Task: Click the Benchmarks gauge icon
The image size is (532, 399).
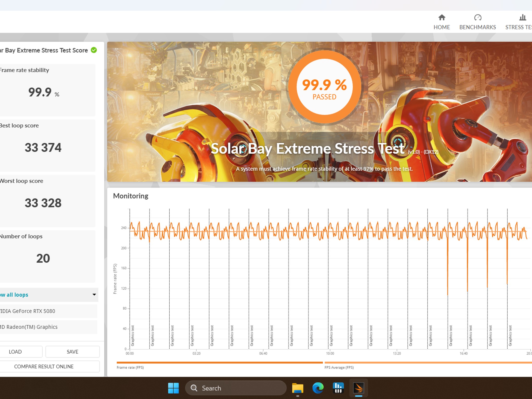Action: pos(478,17)
